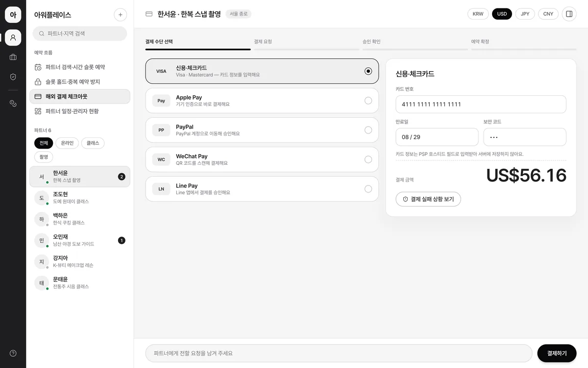The width and height of the screenshot is (588, 368).
Task: Click the 파트너에게 전할 요청 message field
Action: coord(339,353)
